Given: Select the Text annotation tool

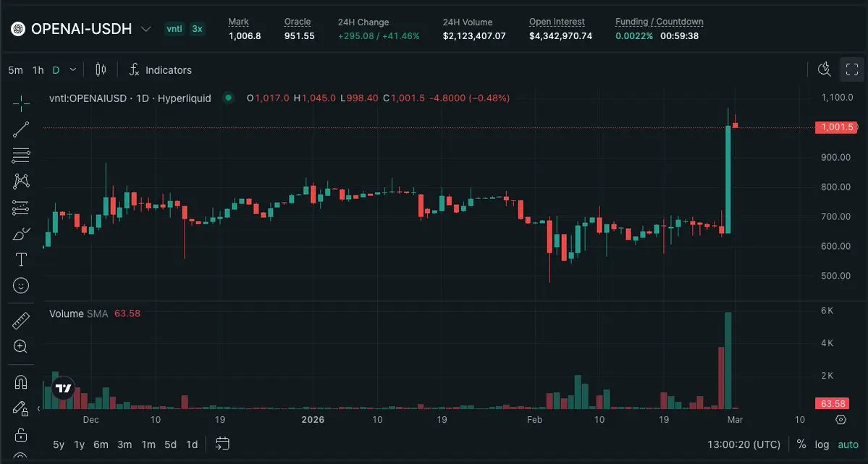Looking at the screenshot, I should (21, 259).
